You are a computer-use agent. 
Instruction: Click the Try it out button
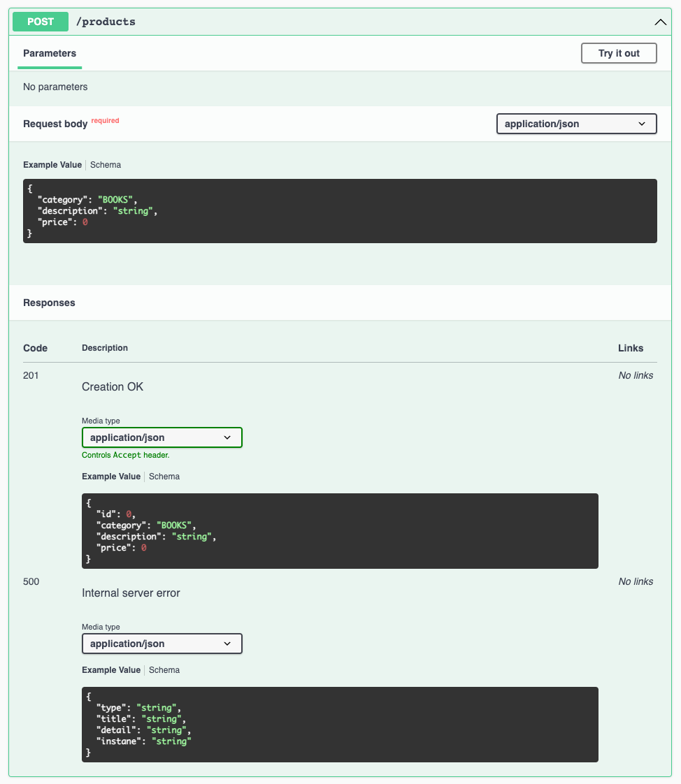(619, 53)
